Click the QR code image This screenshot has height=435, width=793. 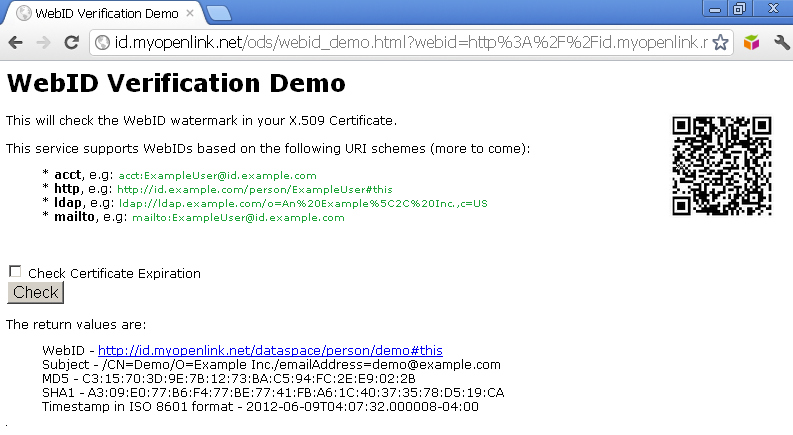point(722,166)
